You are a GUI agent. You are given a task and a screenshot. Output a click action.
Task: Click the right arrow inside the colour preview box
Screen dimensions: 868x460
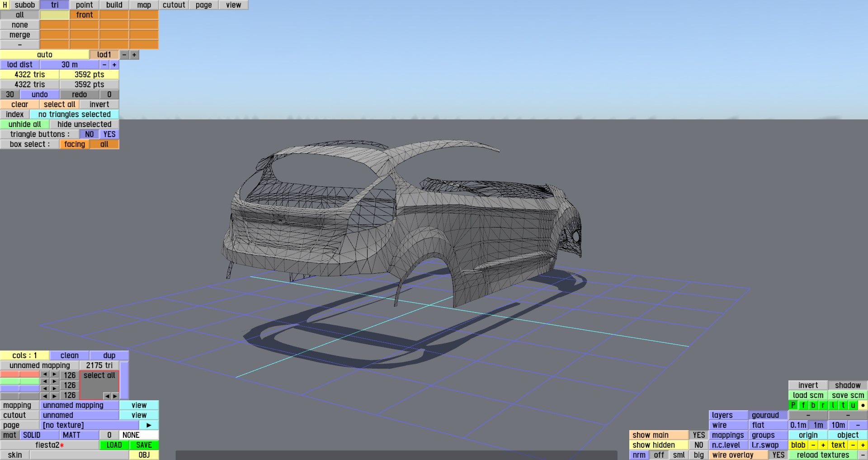115,396
